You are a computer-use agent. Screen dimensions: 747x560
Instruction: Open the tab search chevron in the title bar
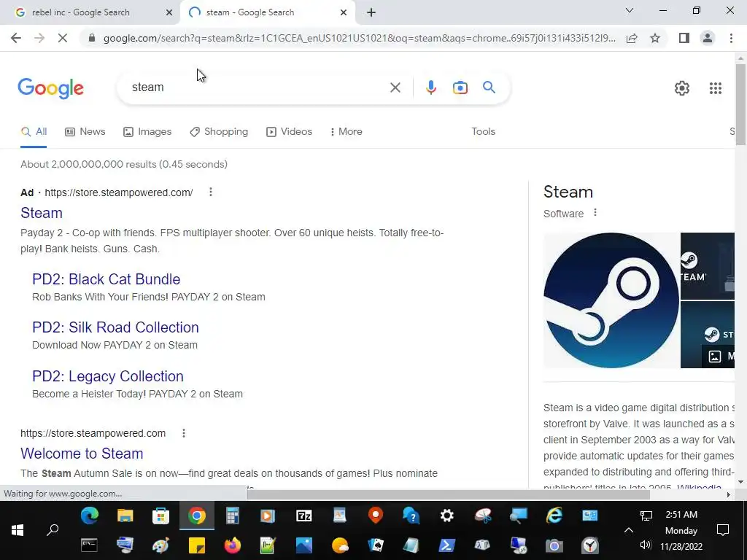(630, 10)
